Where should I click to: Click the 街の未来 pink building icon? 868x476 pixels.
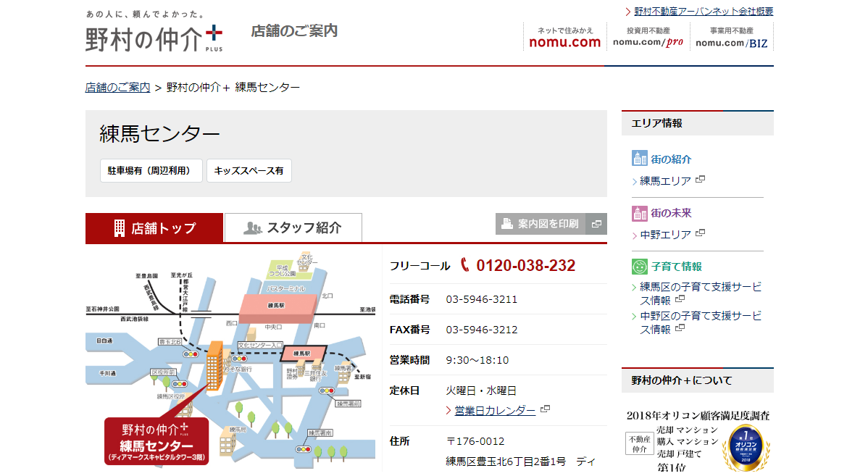point(639,212)
